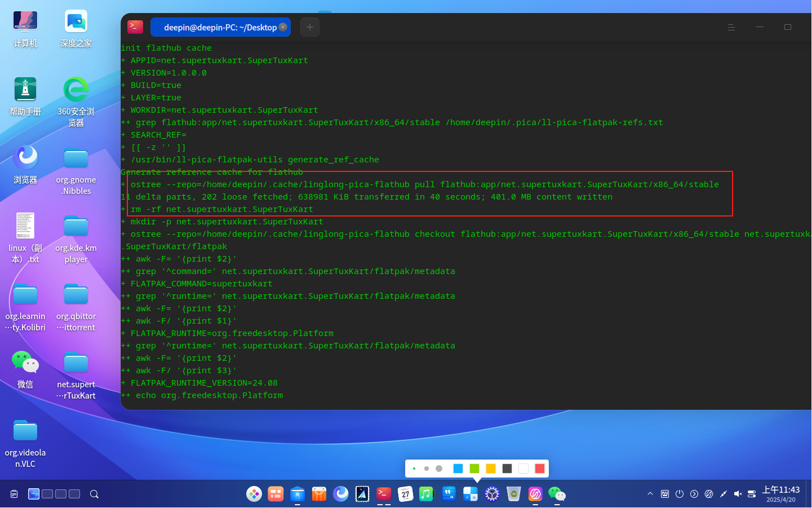The image size is (812, 508).
Task: Select the linux（副本）.txt file
Action: coord(25,238)
